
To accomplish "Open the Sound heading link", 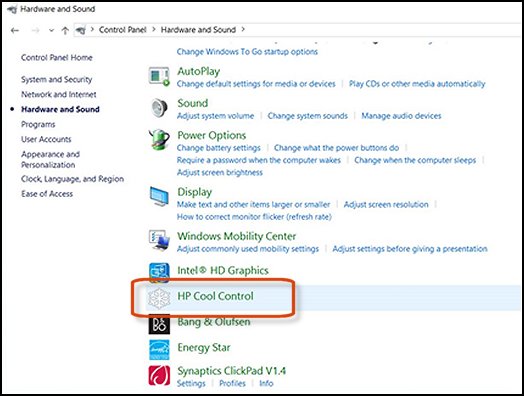I will point(192,103).
